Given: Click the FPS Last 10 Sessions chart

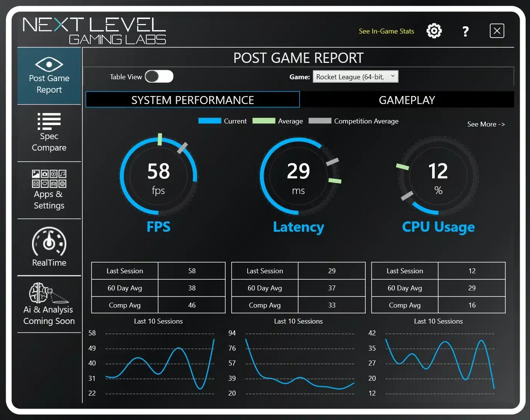Looking at the screenshot, I should point(160,363).
